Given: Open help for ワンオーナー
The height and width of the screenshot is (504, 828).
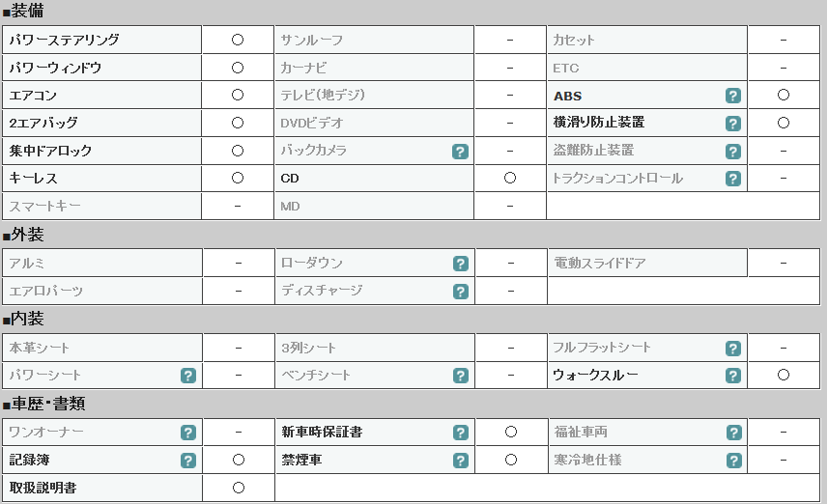Looking at the screenshot, I should click(188, 433).
